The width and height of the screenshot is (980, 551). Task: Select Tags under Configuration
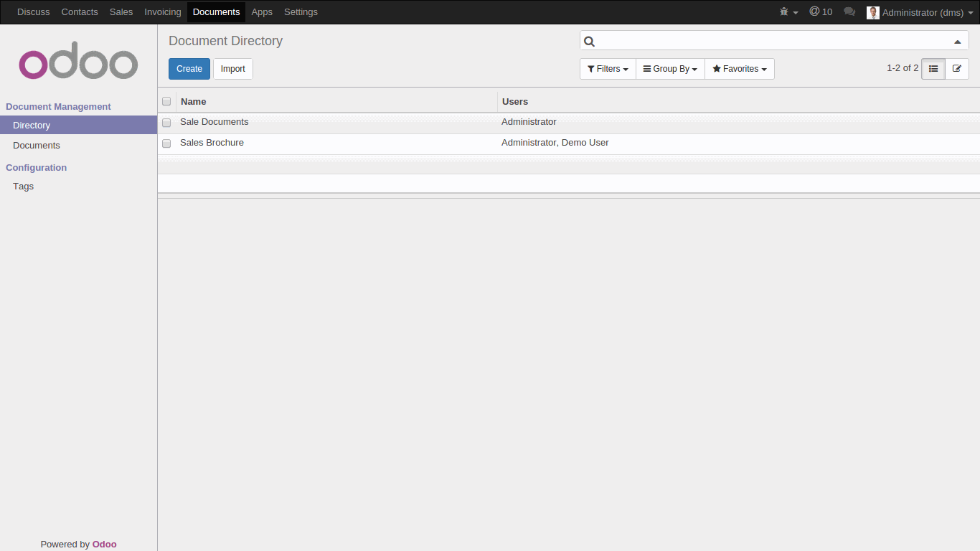[x=78, y=186]
